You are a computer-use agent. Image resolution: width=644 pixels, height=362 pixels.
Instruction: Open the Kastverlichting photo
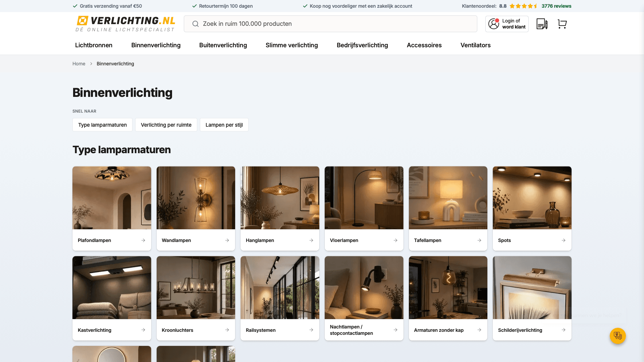click(112, 288)
